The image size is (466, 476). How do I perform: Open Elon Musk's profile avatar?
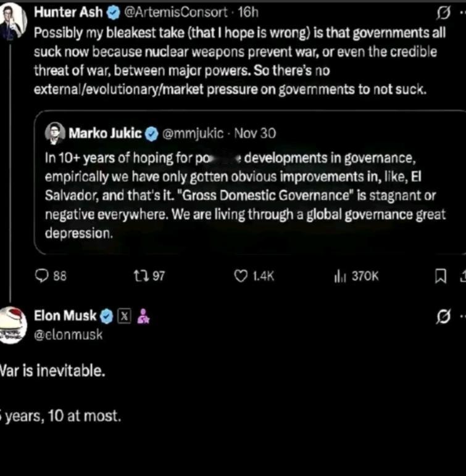coord(12,325)
